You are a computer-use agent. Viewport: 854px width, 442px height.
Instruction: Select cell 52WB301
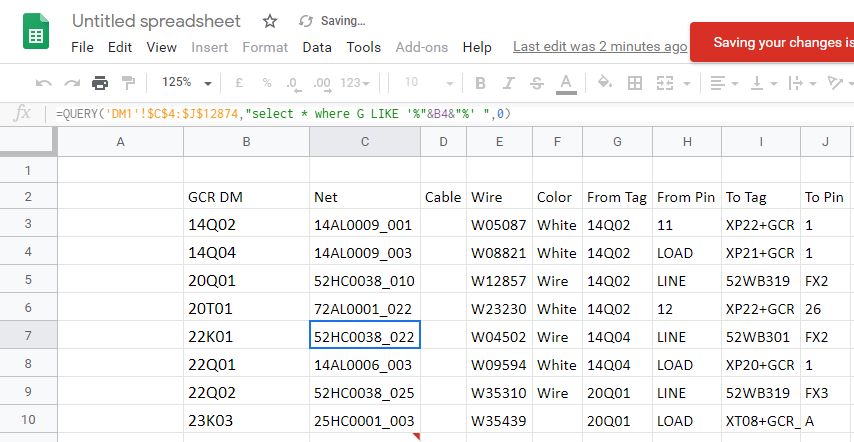tap(761, 336)
